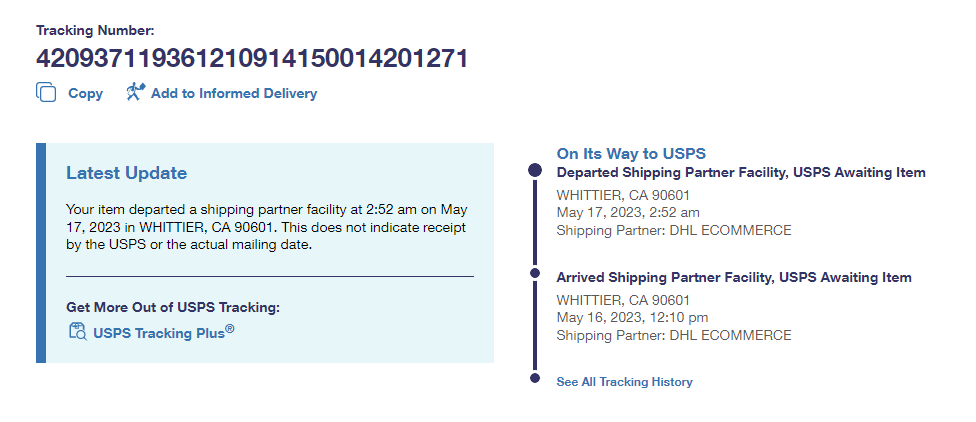Click the small timeline dot beside See All Tracking History

(x=534, y=379)
